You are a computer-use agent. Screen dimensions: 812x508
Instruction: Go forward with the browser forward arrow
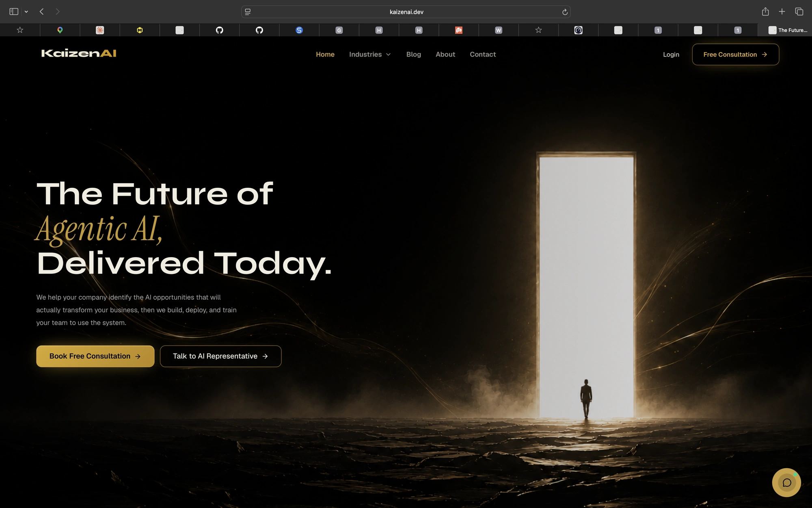point(58,12)
